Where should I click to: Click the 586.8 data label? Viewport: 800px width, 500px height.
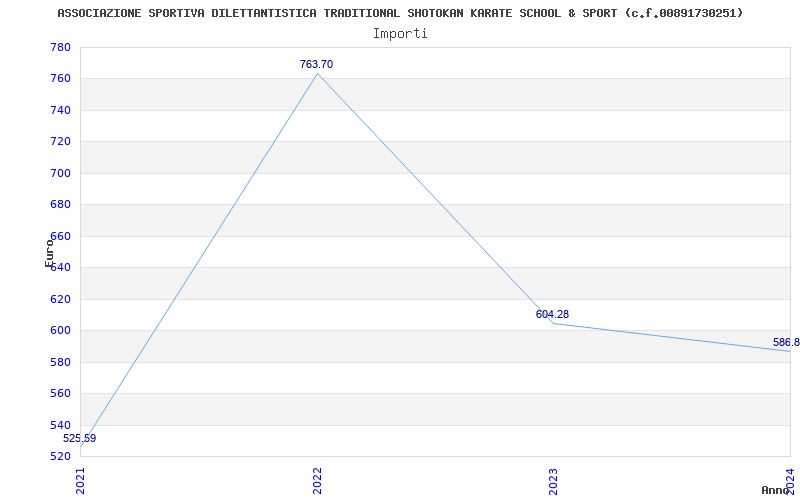point(786,342)
